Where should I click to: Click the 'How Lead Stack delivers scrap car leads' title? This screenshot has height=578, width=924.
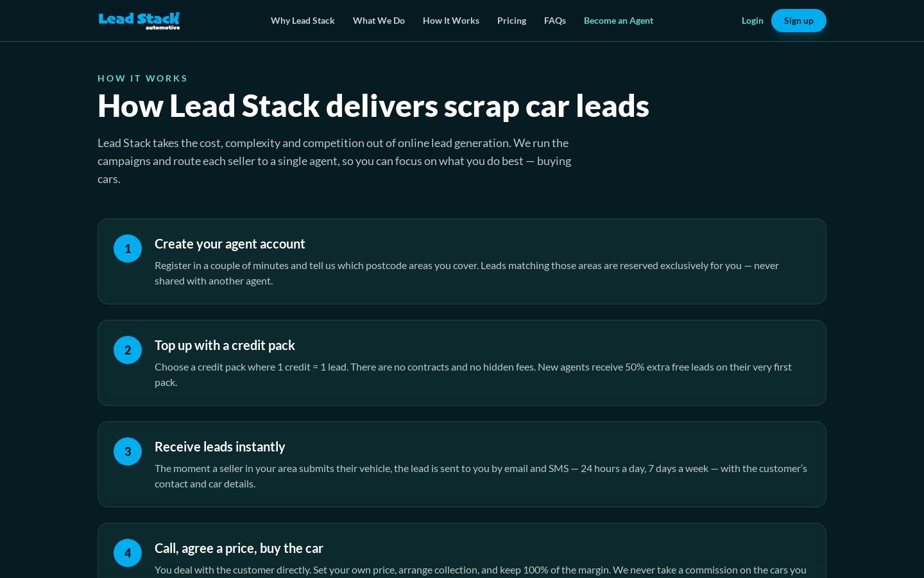tap(373, 106)
